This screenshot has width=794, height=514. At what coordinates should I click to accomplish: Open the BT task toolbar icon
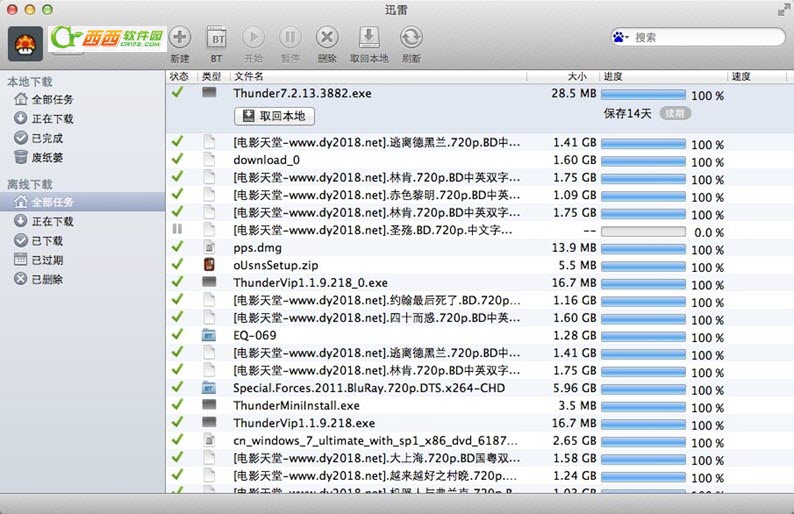coord(216,37)
